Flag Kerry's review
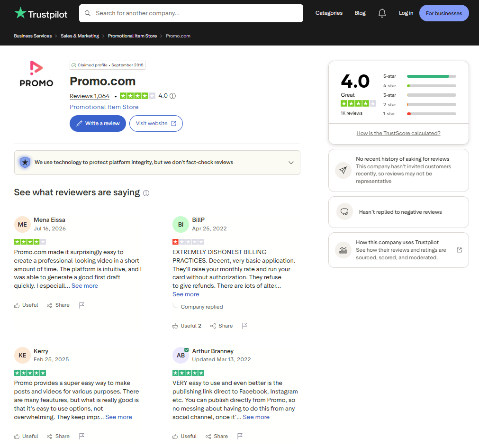479x448 pixels. 81,436
